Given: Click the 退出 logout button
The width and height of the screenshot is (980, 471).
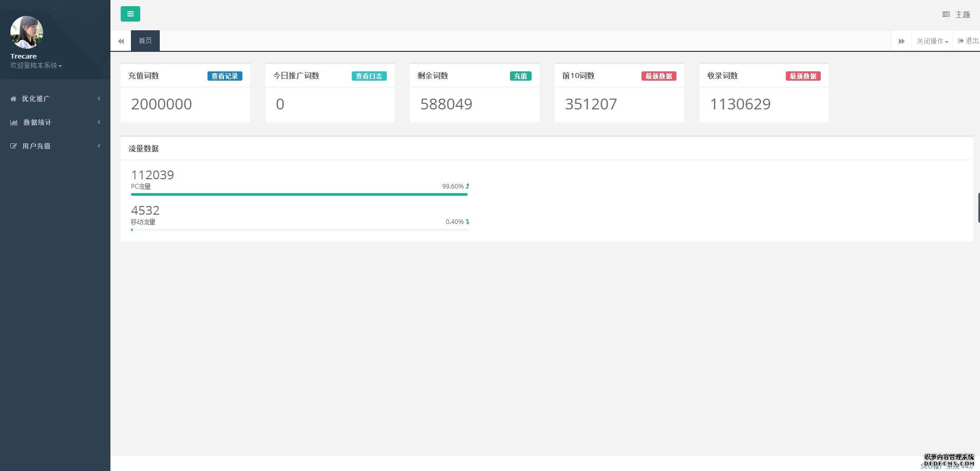Looking at the screenshot, I should click(968, 41).
